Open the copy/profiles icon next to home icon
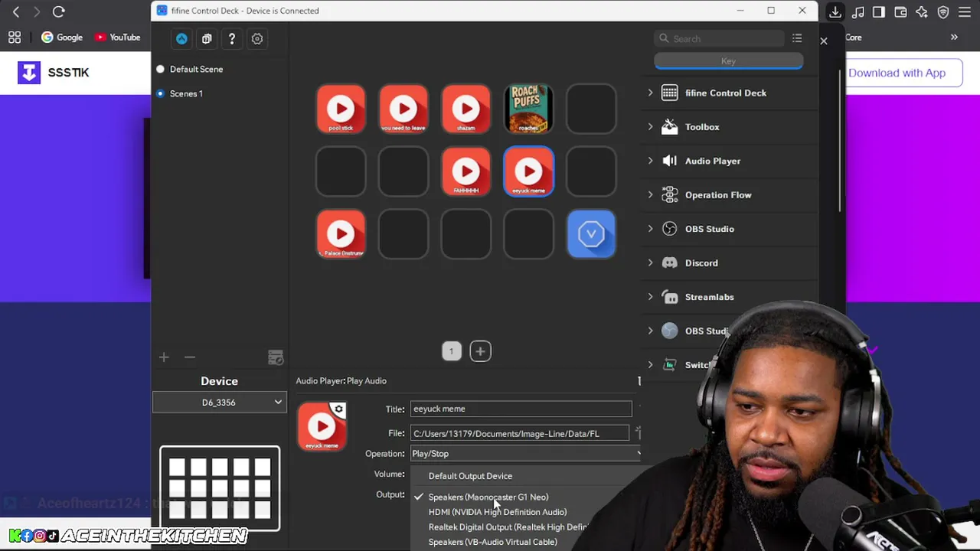Image resolution: width=980 pixels, height=551 pixels. click(x=207, y=38)
